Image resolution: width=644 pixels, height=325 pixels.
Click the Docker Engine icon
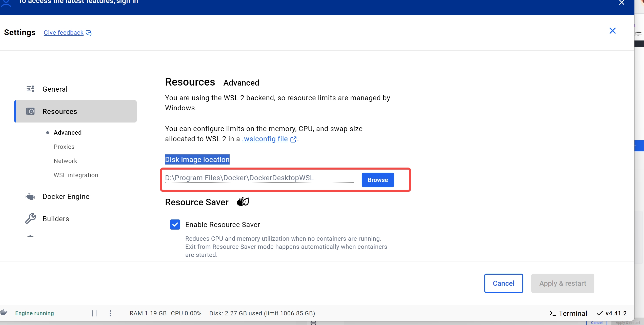click(x=30, y=196)
